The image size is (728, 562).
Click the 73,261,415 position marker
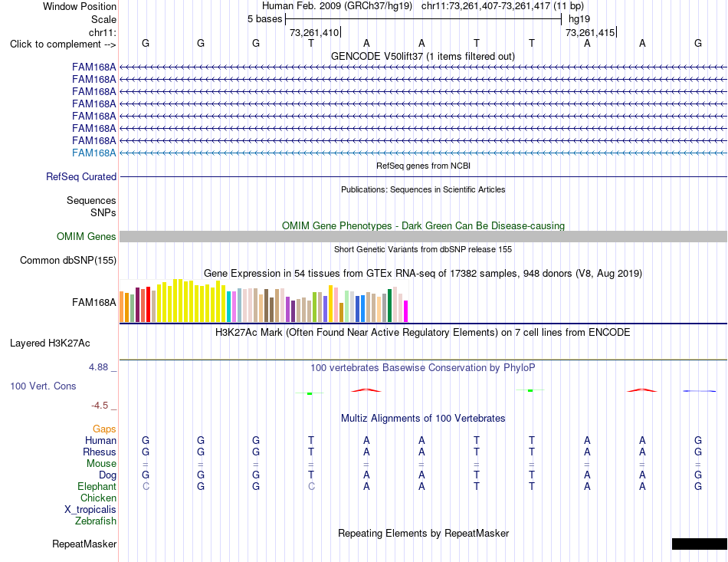point(590,32)
